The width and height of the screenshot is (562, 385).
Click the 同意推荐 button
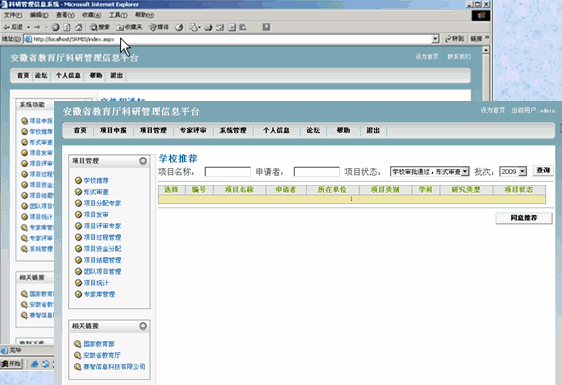524,218
